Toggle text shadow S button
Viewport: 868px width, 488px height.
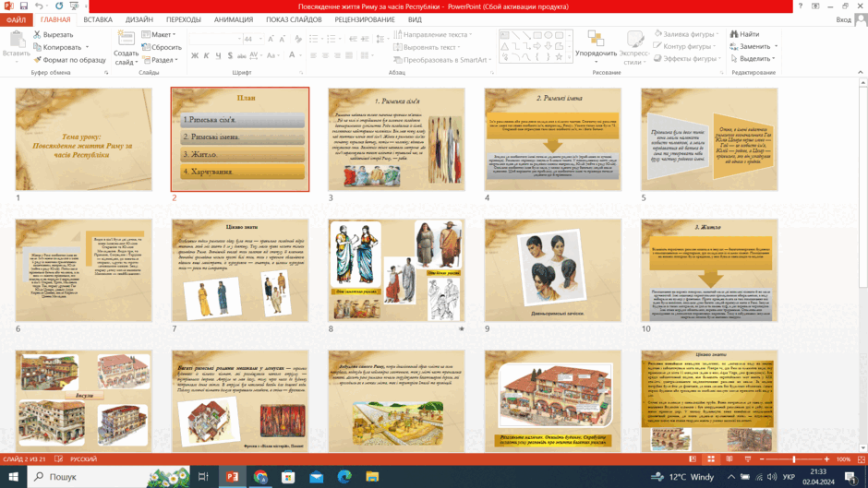(230, 55)
